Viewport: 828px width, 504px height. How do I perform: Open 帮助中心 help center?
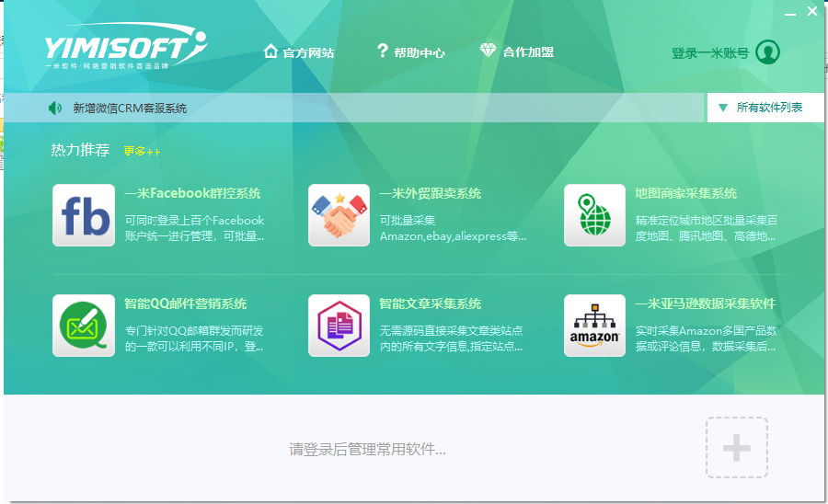pyautogui.click(x=420, y=52)
